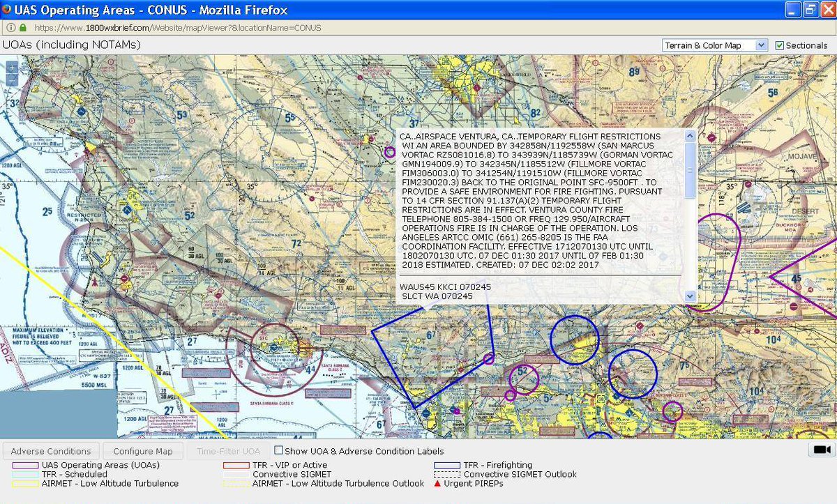Viewport: 837px width, 504px height.
Task: Click the Time-Filter UOA button
Action: pos(228,451)
